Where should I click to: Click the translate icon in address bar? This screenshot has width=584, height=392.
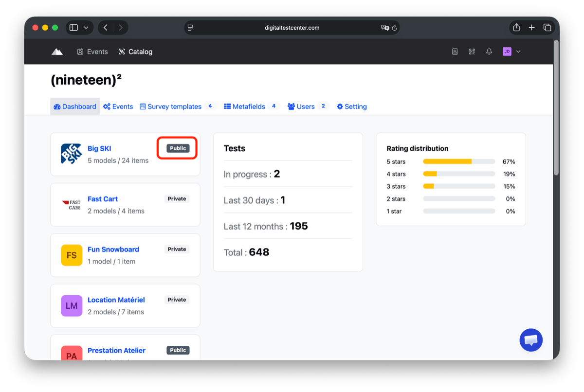coord(385,28)
